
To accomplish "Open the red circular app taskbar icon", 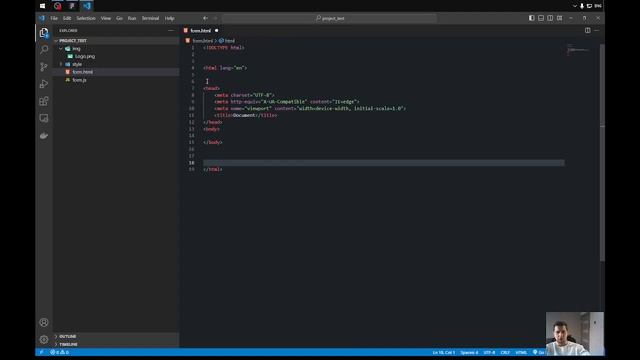I will [x=58, y=6].
